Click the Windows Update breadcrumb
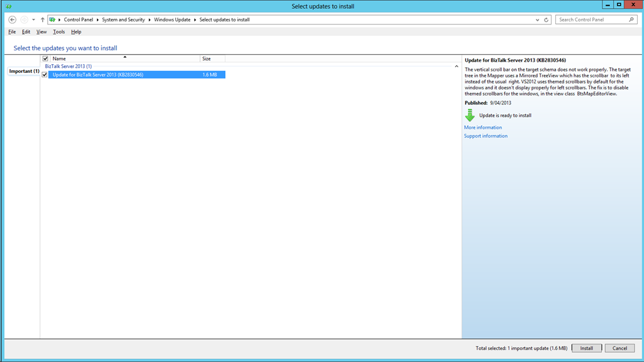The height and width of the screenshot is (362, 644). click(172, 19)
